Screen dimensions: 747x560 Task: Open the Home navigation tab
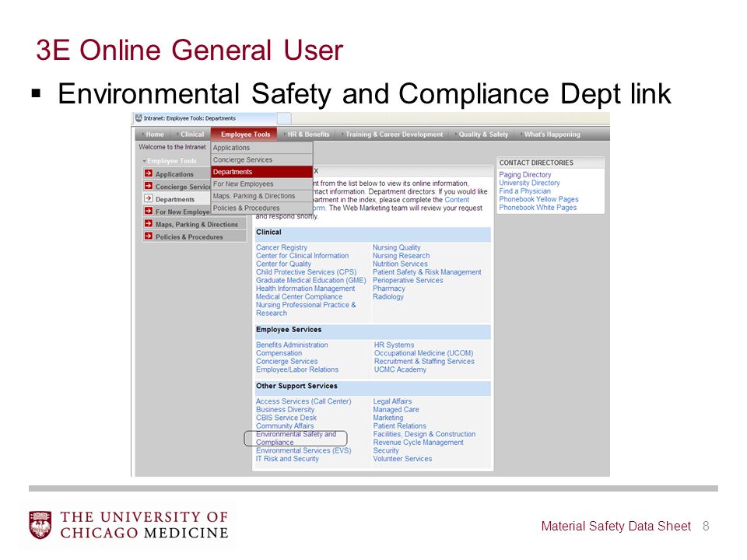153,135
